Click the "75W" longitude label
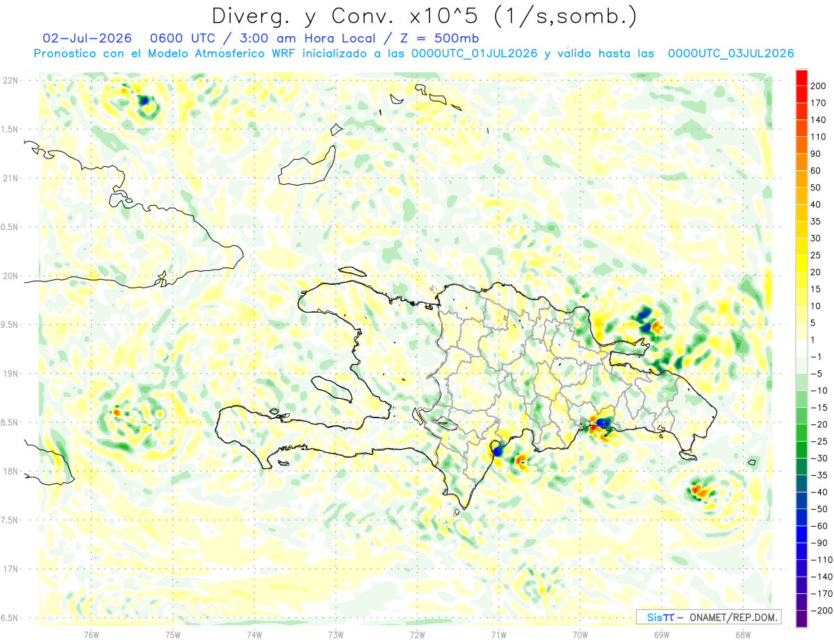The height and width of the screenshot is (644, 834). pyautogui.click(x=173, y=635)
